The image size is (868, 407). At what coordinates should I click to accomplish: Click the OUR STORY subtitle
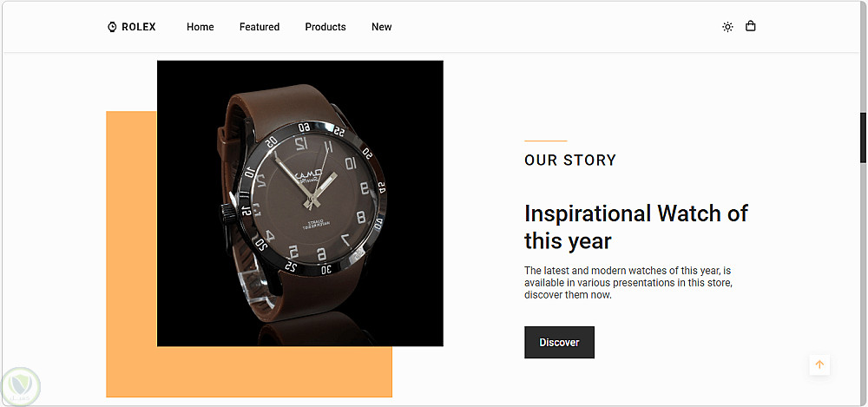(x=570, y=160)
